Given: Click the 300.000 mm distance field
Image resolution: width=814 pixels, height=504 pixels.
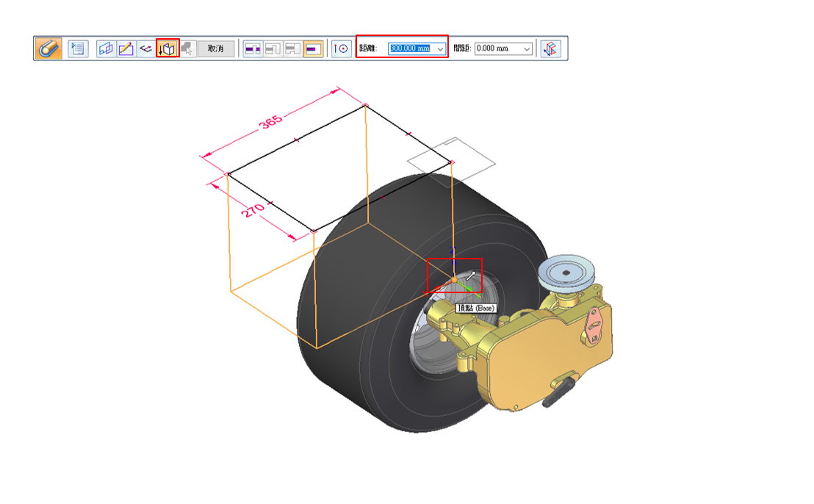Looking at the screenshot, I should click(x=410, y=48).
